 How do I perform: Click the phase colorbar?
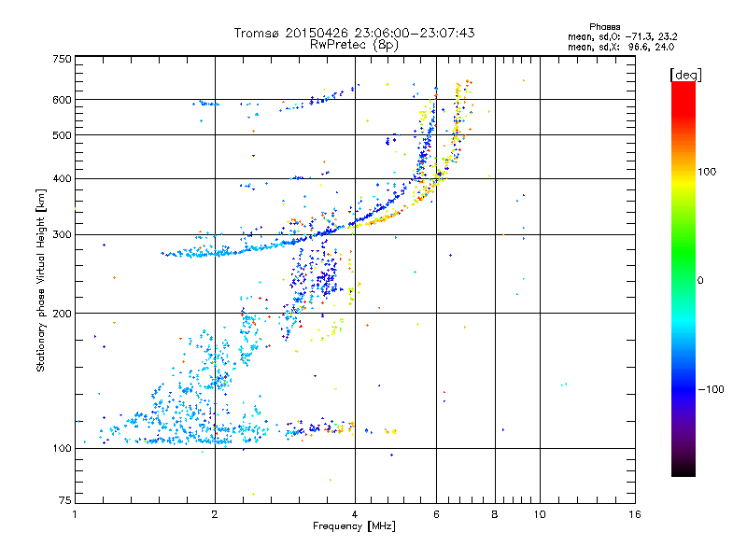click(x=684, y=278)
